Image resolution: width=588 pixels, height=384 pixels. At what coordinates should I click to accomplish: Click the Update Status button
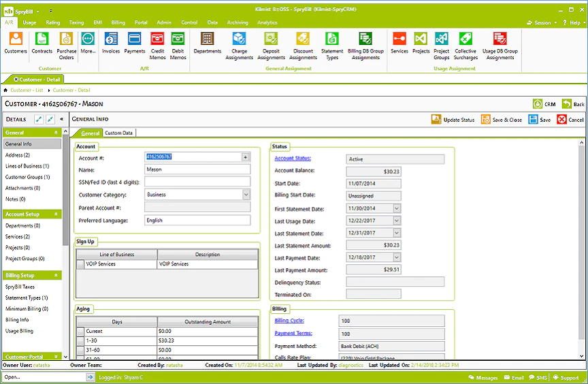point(453,120)
